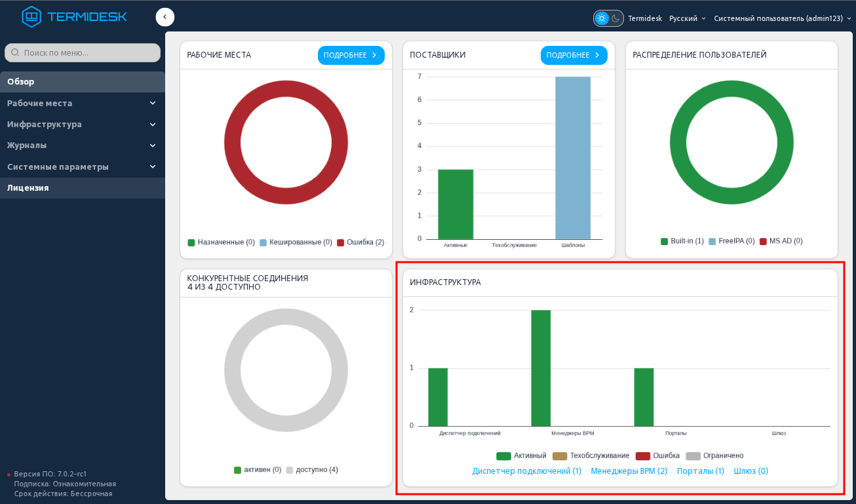
Task: Switch to light theme sun icon
Action: [602, 18]
